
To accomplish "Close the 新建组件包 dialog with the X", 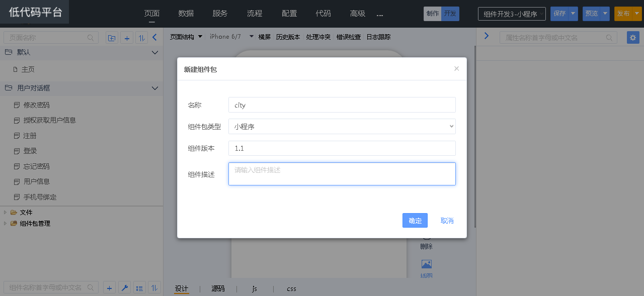I will click(456, 69).
